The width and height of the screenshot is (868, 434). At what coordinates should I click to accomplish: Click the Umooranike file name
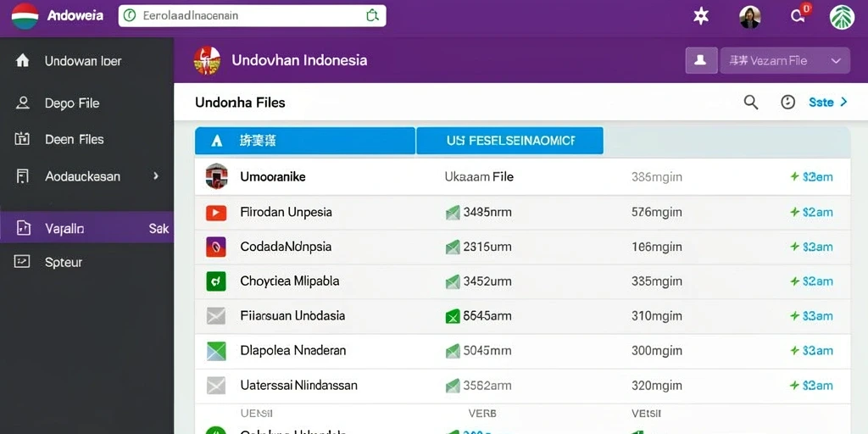[273, 176]
